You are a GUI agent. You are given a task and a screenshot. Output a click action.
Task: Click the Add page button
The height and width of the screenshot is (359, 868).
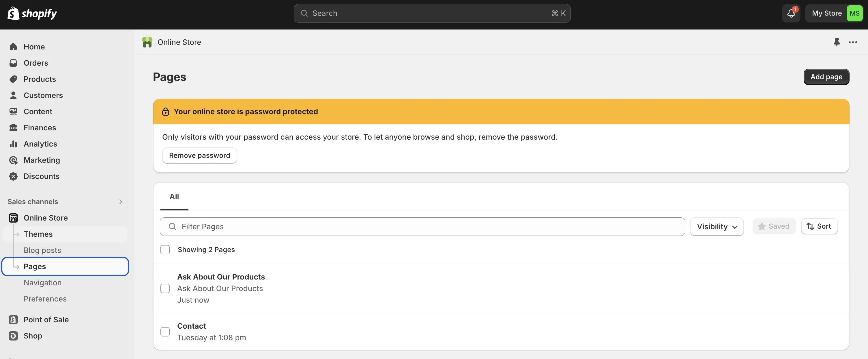(x=826, y=77)
